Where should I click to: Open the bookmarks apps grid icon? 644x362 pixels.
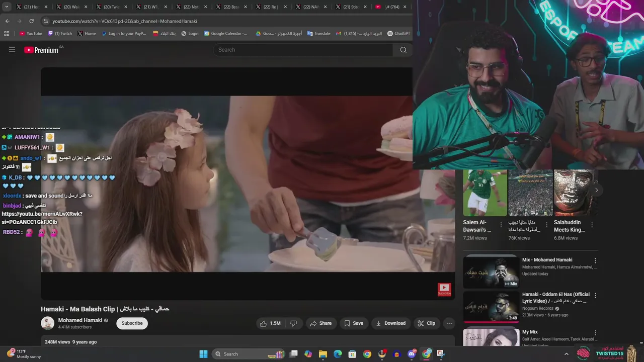(x=7, y=34)
